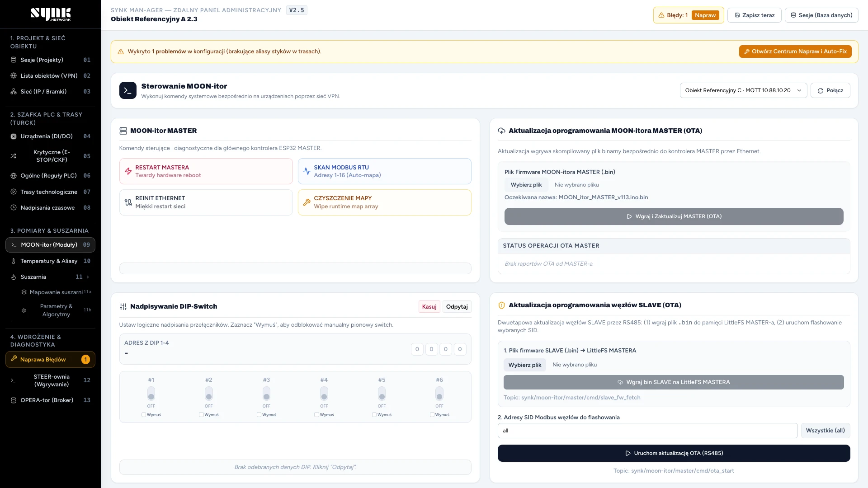Open OPERA-tor (Broker) menu item
Screen dimensions: 868x488
[50, 400]
